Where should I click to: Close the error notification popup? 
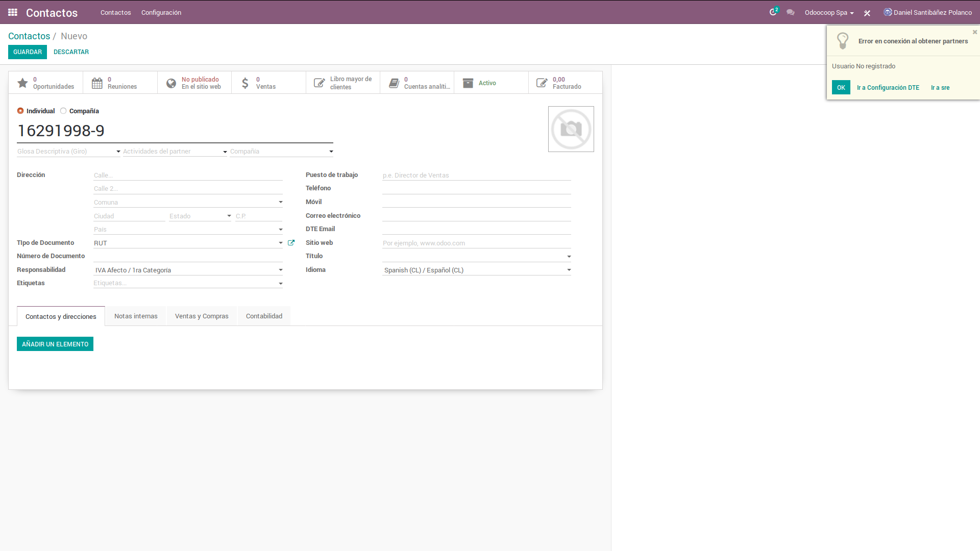(x=974, y=32)
